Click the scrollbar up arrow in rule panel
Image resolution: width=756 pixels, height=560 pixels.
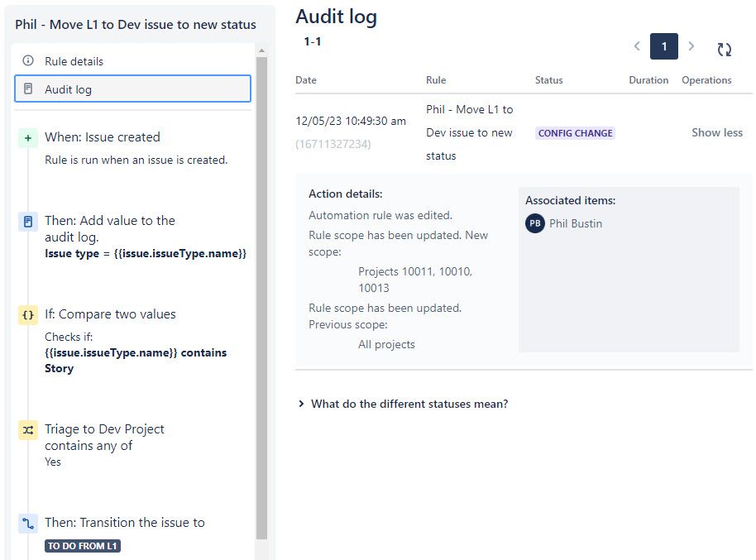[261, 50]
